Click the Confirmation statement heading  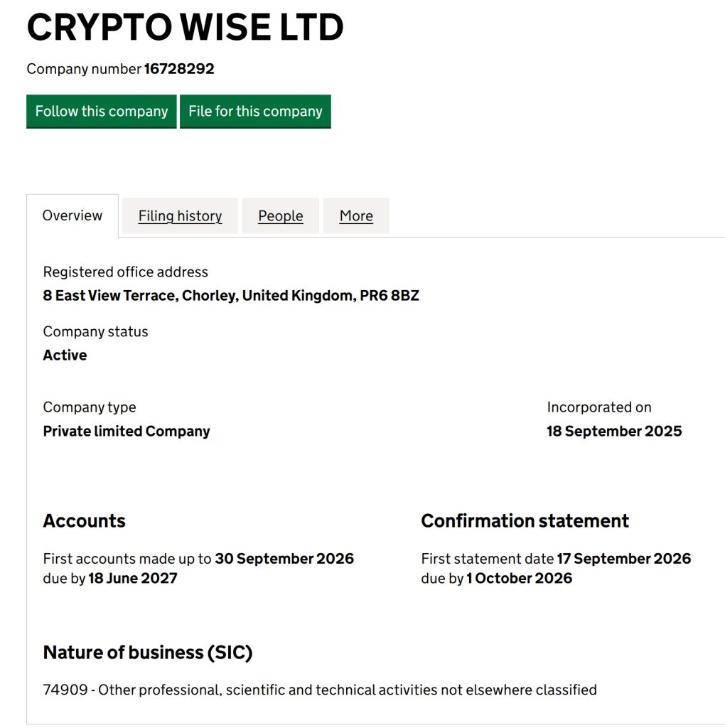pyautogui.click(x=525, y=521)
